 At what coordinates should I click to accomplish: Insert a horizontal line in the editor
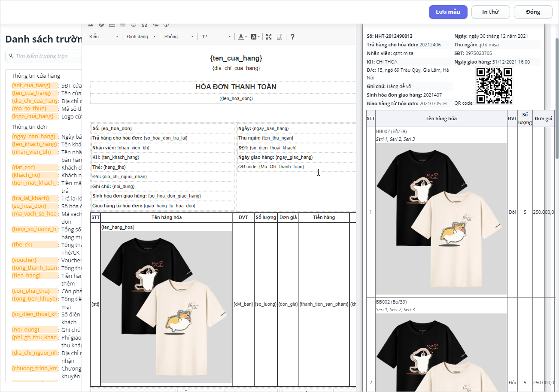click(123, 24)
